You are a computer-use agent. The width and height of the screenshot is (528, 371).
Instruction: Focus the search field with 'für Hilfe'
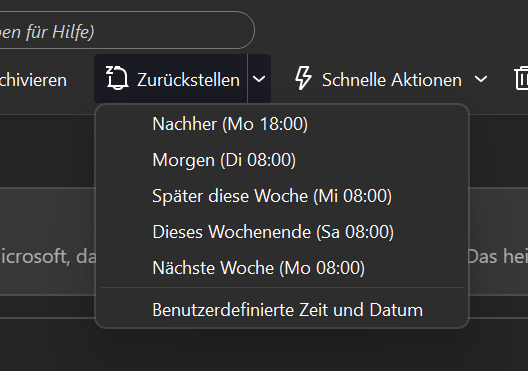pyautogui.click(x=127, y=30)
